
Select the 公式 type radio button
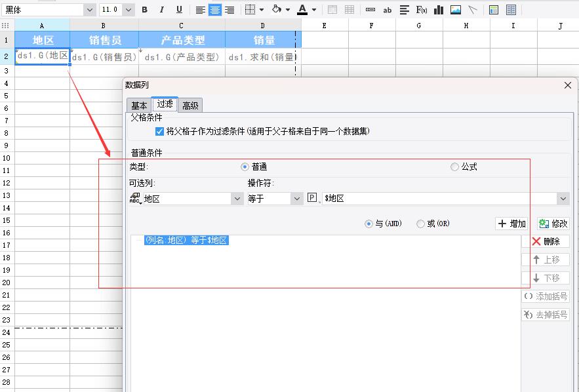(454, 167)
